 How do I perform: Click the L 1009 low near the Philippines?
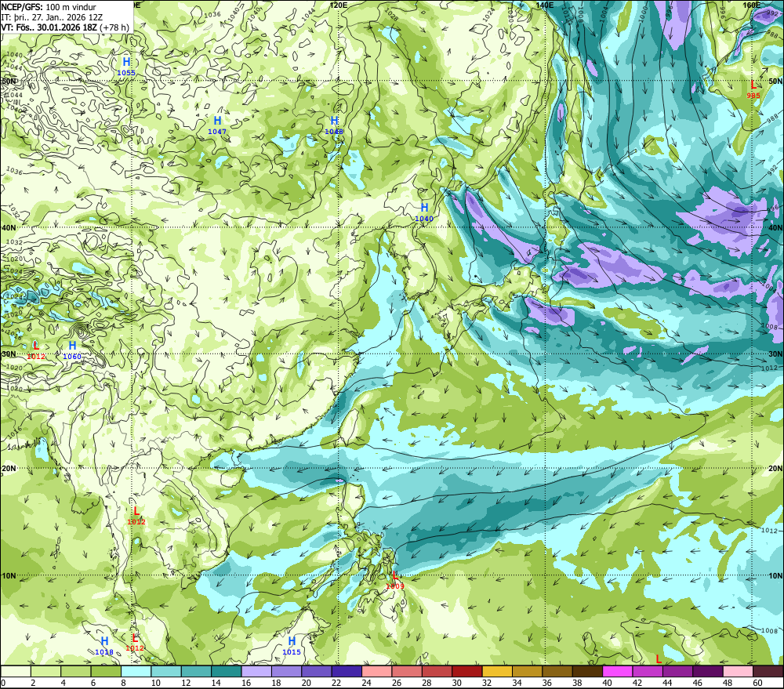point(395,580)
